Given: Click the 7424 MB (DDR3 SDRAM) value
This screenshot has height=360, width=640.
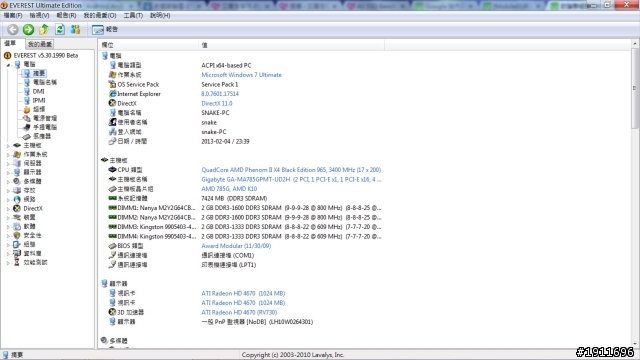Looking at the screenshot, I should tap(234, 198).
